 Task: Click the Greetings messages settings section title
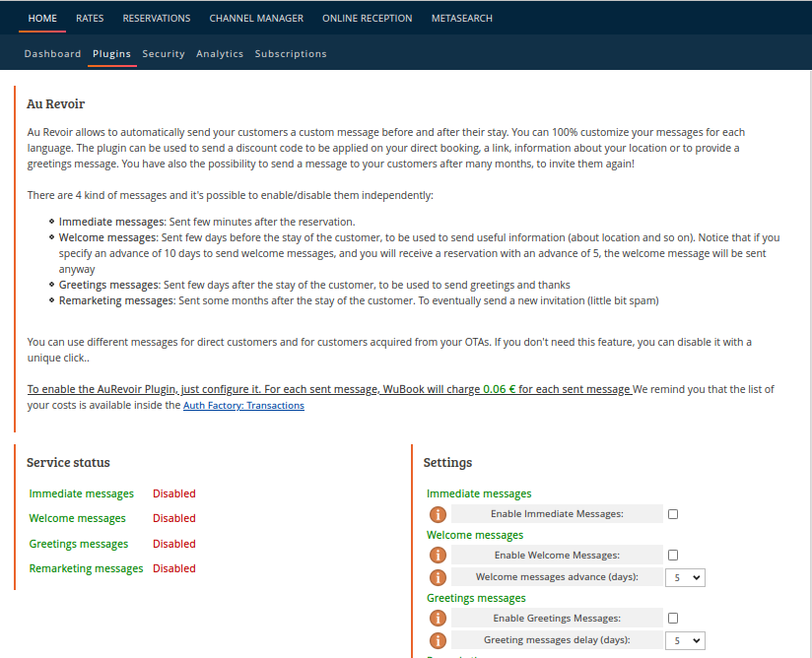[x=476, y=599]
